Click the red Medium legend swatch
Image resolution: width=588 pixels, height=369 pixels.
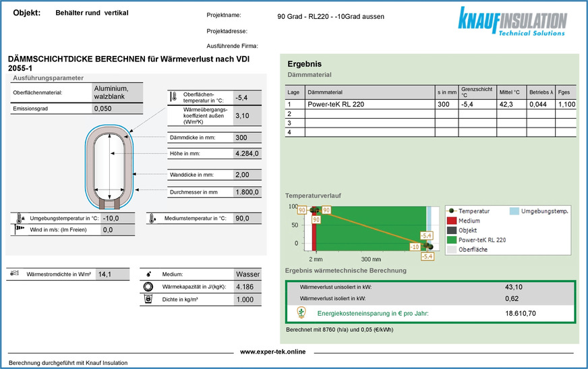452,221
